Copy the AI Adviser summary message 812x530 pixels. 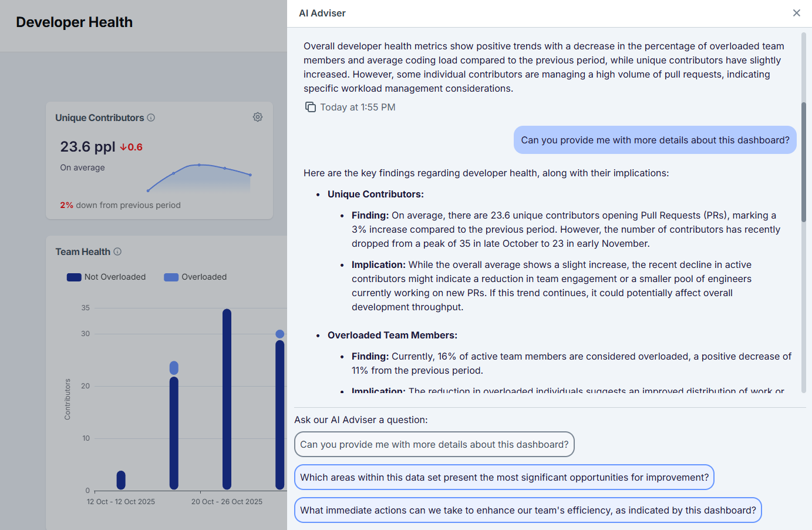coord(311,107)
